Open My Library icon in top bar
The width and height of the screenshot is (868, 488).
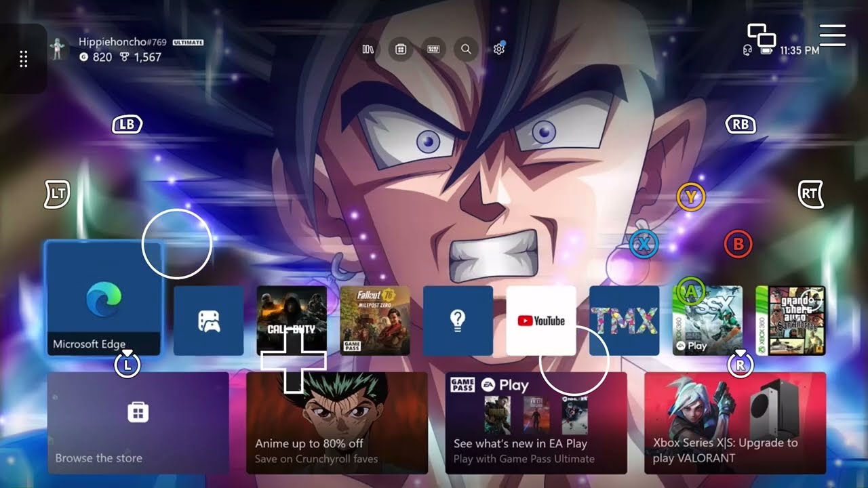point(368,49)
